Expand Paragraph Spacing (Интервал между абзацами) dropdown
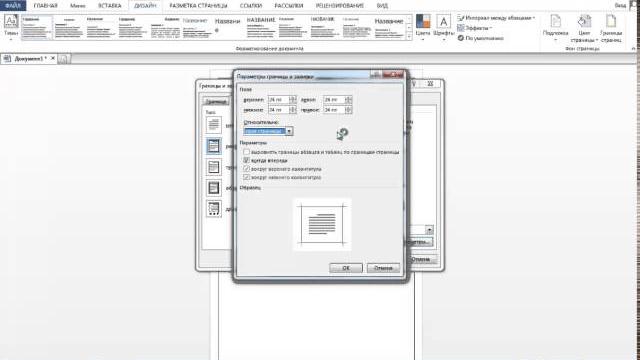The image size is (640, 360). pos(496,18)
